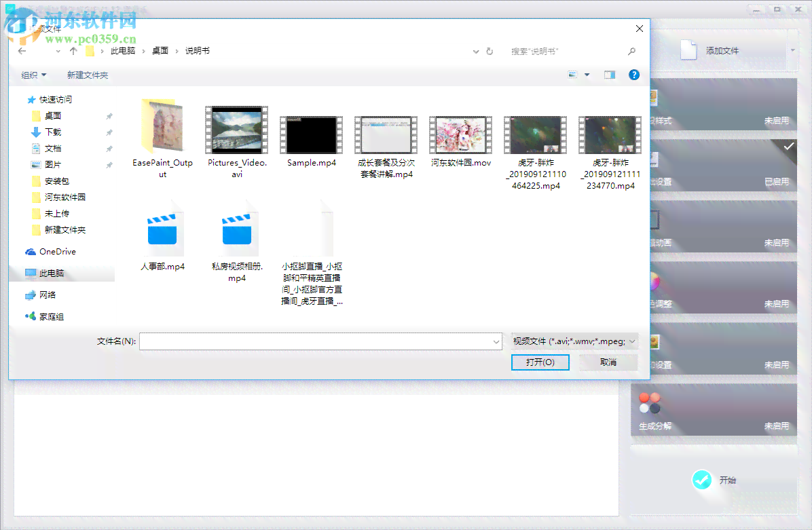This screenshot has width=812, height=530.
Task: Change view layout icon
Action: click(x=572, y=75)
